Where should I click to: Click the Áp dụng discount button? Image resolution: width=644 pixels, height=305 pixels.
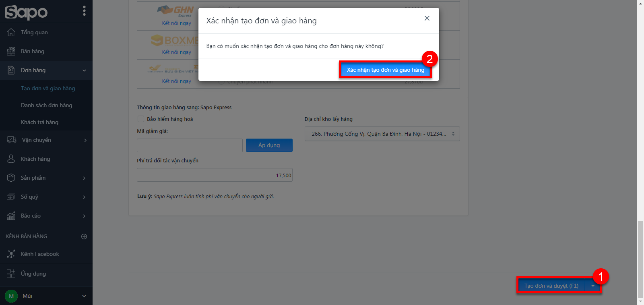[269, 145]
